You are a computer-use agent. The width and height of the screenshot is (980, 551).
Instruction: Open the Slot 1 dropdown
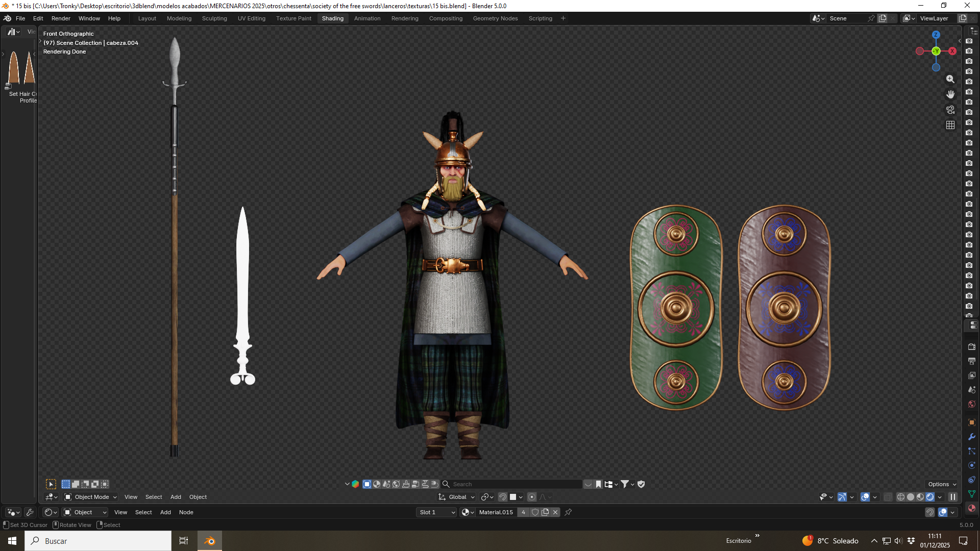pyautogui.click(x=437, y=512)
